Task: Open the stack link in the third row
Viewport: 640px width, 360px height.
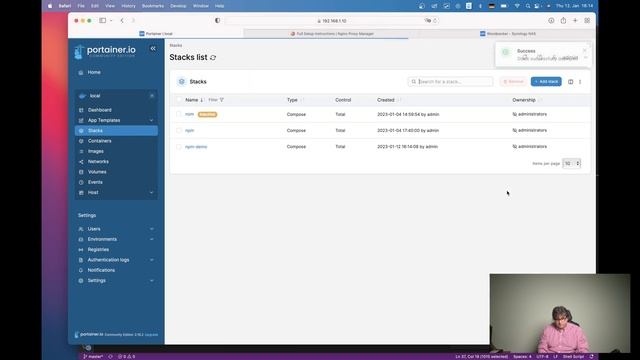Action: (196, 147)
